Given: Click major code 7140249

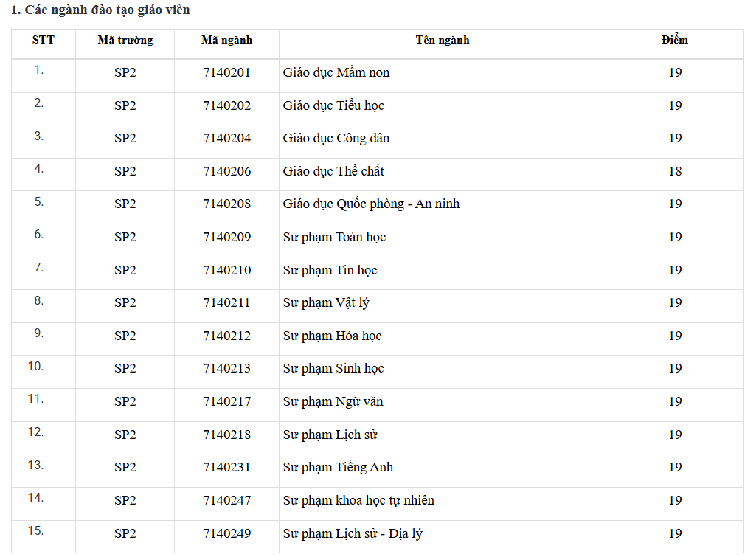Looking at the screenshot, I should coord(227,533).
